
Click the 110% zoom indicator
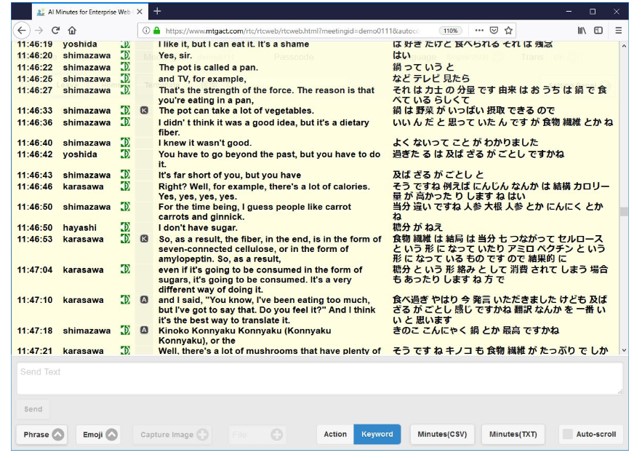pos(450,31)
